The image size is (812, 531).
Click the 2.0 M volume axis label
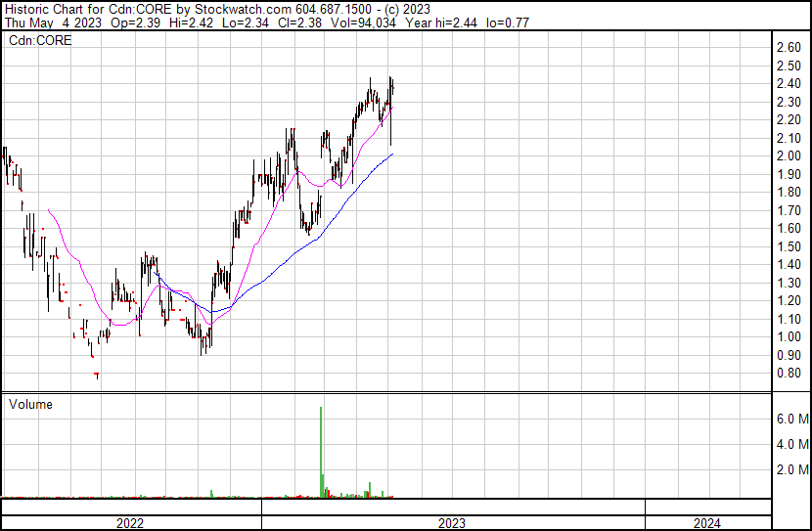[790, 469]
